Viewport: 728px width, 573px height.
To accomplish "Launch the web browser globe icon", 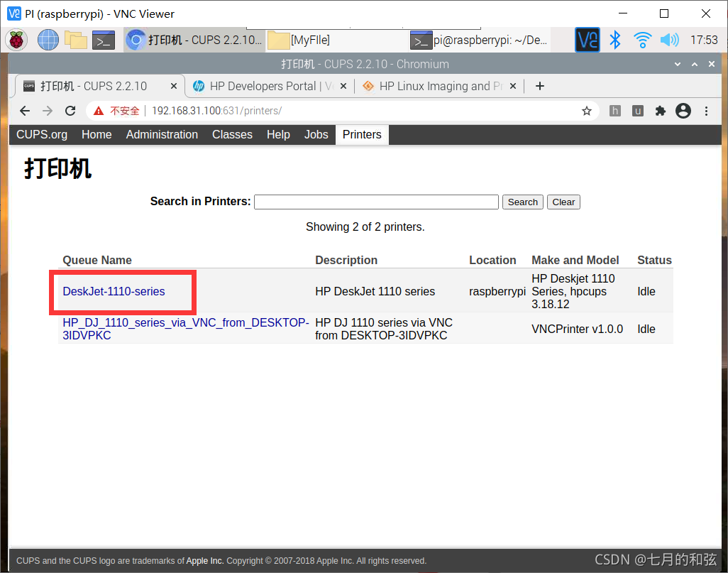I will (x=48, y=40).
